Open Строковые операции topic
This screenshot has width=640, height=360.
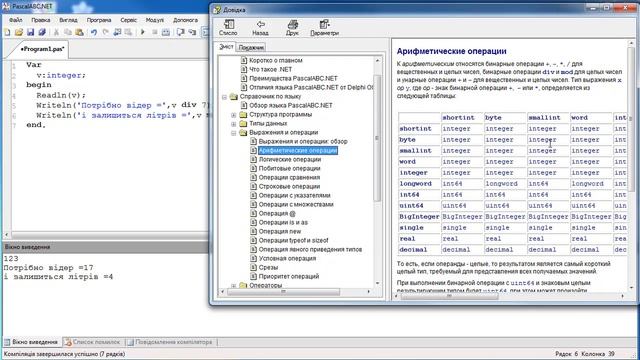point(289,187)
